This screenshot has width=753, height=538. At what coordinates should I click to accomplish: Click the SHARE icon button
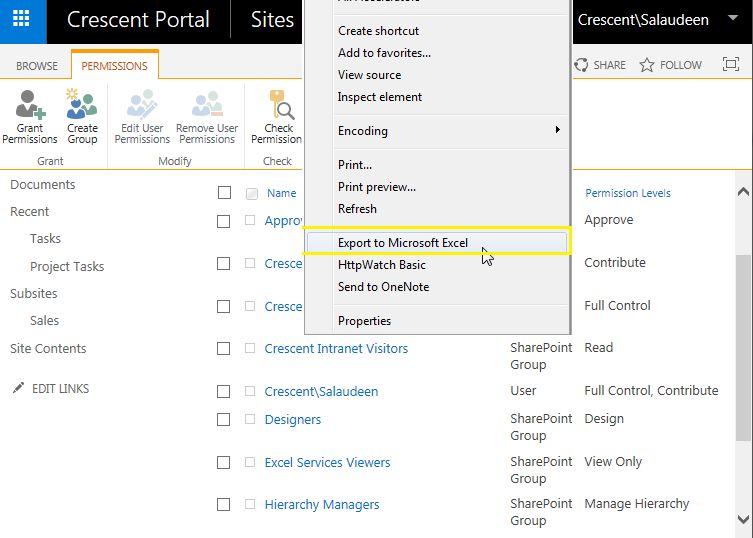coord(581,65)
